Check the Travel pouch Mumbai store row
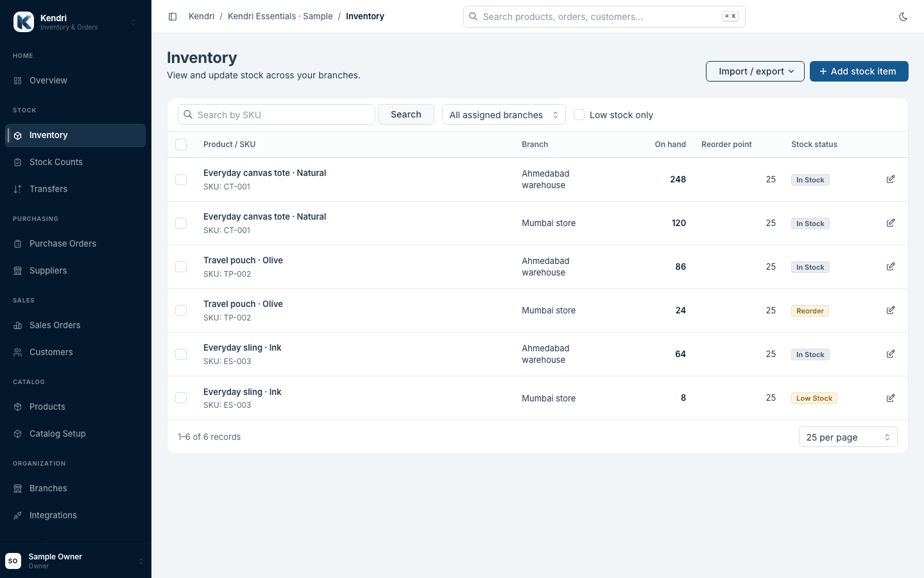Image resolution: width=924 pixels, height=578 pixels. [181, 310]
